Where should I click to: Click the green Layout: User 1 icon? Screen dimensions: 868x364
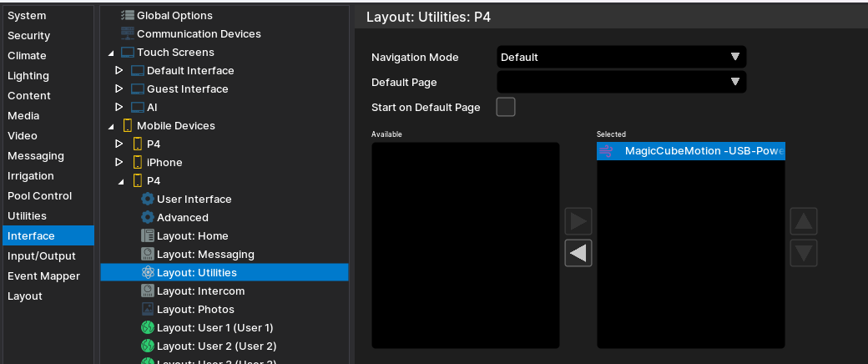coord(148,328)
